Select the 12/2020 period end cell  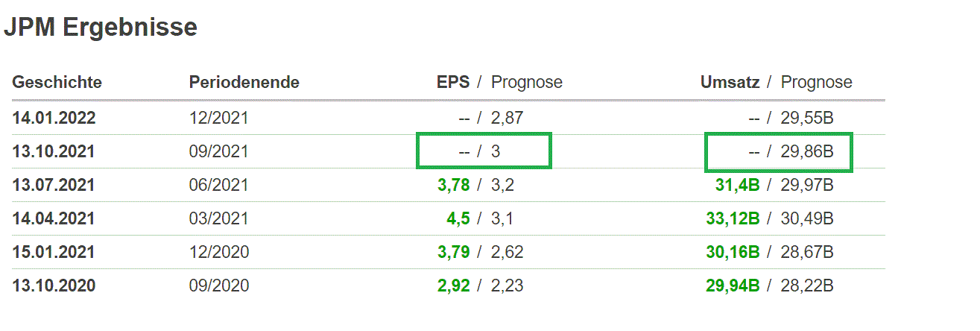coord(218,252)
